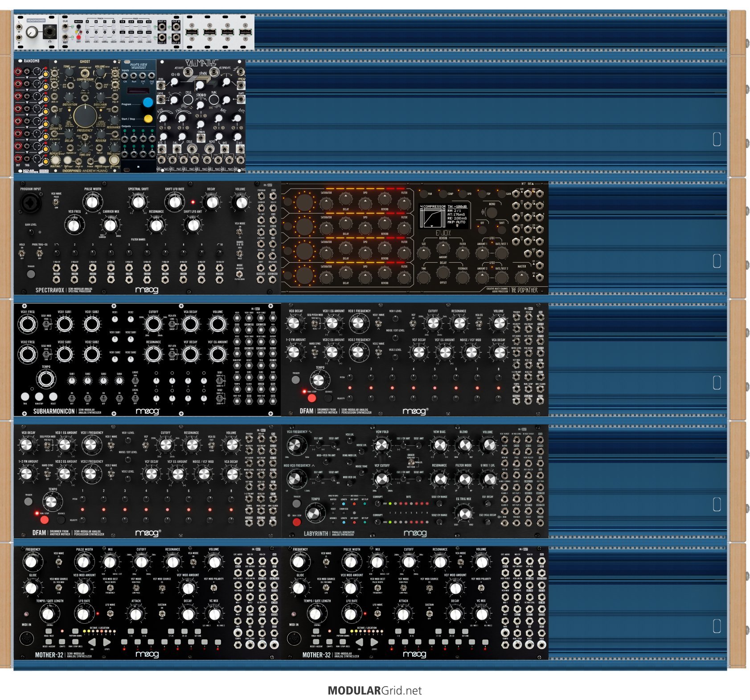750x700 pixels.
Task: Click the MENU encoder on The Godfather module
Action: point(492,212)
